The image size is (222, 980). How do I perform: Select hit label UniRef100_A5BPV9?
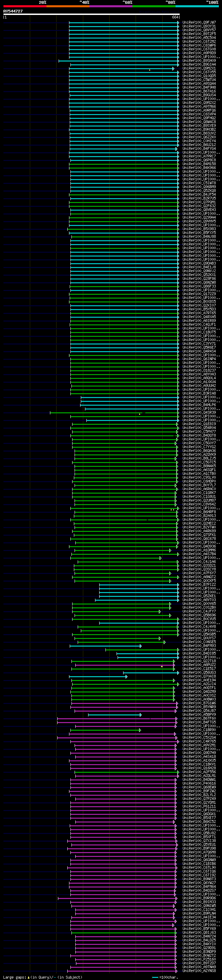[x=199, y=714]
